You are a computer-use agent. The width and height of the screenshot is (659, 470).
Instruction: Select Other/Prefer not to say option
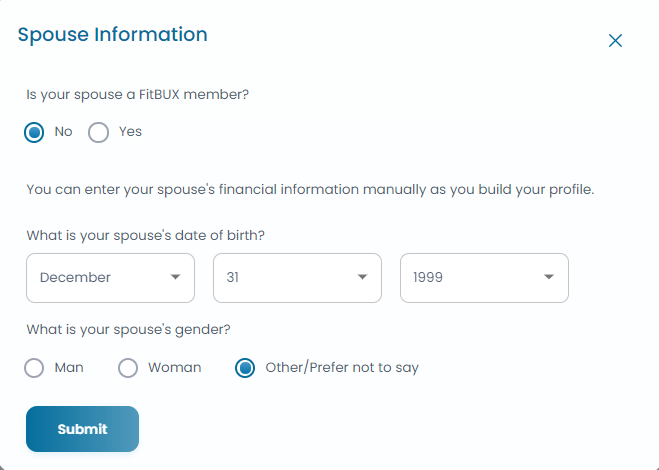tap(245, 368)
